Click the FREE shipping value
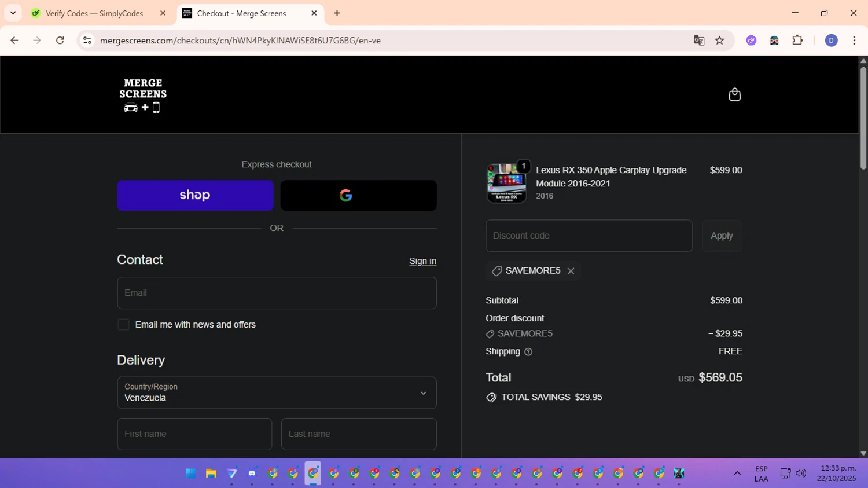Viewport: 868px width, 488px height. coord(730,351)
